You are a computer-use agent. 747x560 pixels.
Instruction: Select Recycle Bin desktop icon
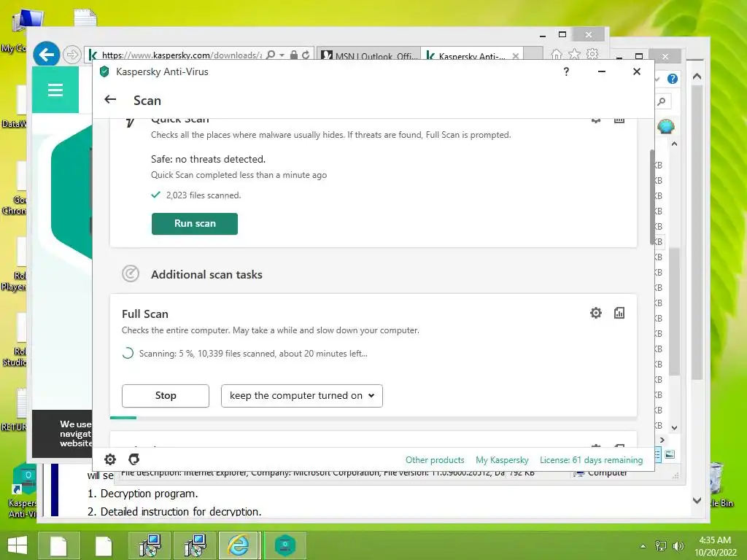click(x=722, y=485)
